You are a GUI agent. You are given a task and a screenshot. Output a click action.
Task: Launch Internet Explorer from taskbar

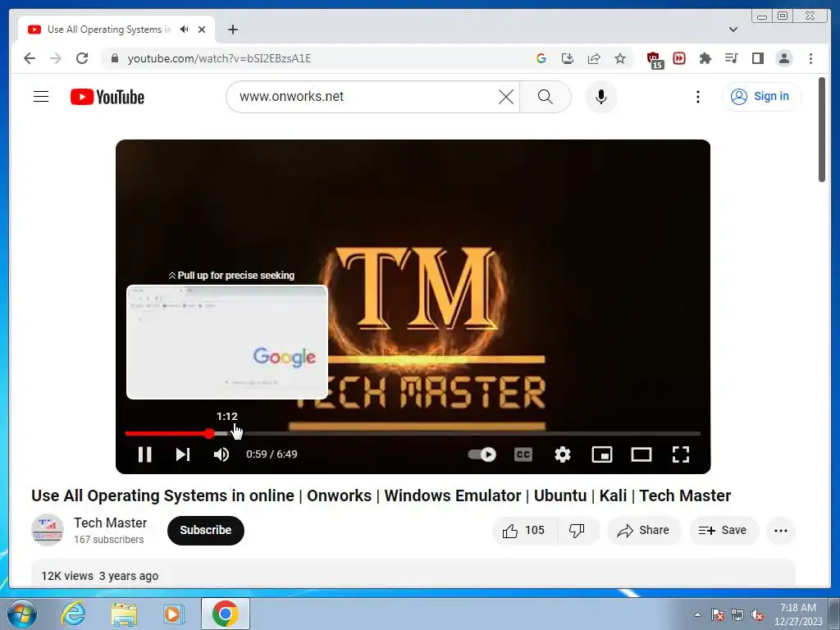pyautogui.click(x=73, y=614)
